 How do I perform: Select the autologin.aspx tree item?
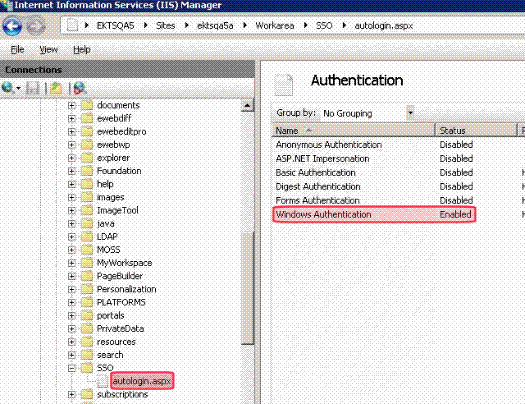pos(142,381)
